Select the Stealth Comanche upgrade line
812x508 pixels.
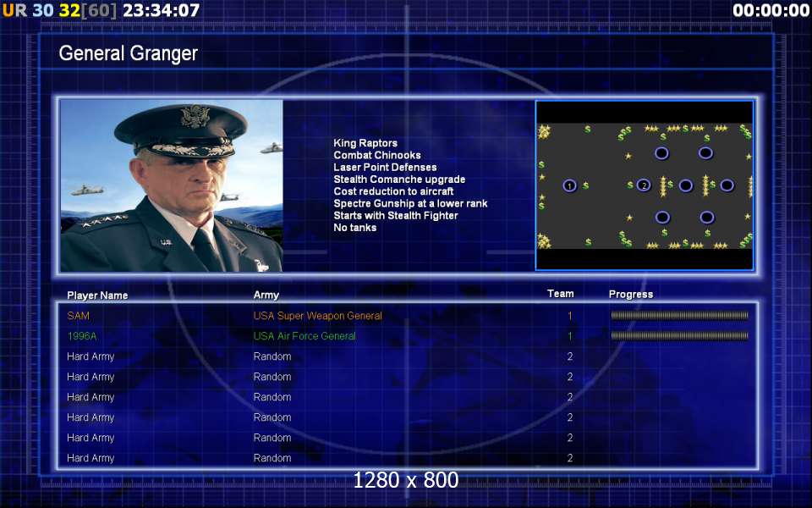coord(399,179)
